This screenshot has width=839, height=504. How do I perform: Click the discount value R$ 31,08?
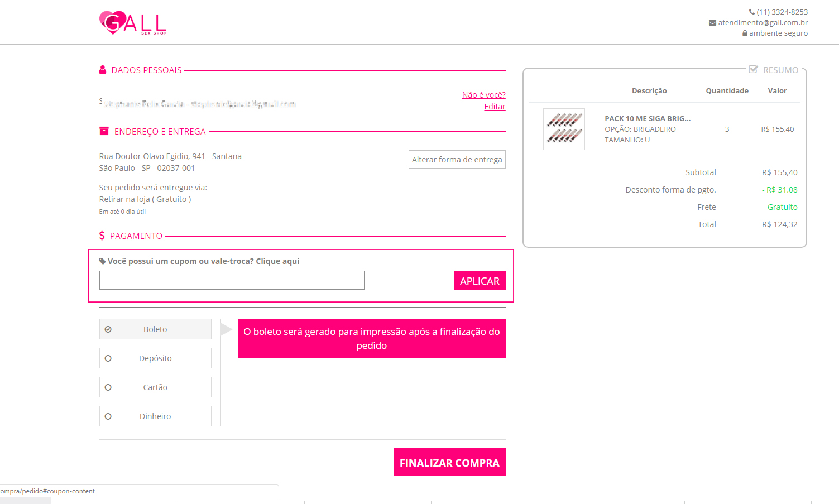(780, 190)
